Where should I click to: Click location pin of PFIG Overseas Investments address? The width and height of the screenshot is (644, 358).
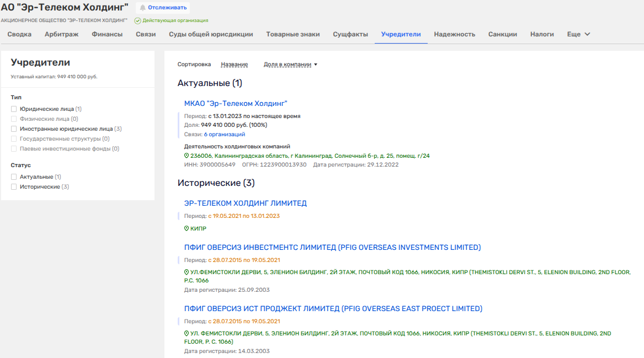(x=187, y=272)
